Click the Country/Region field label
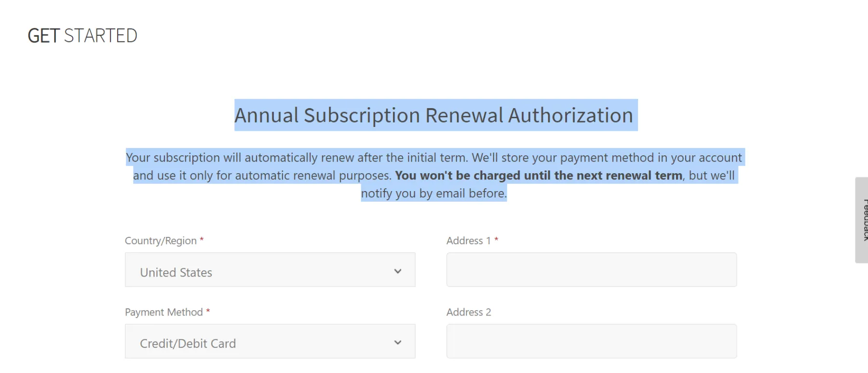The height and width of the screenshot is (373, 868). pos(161,241)
